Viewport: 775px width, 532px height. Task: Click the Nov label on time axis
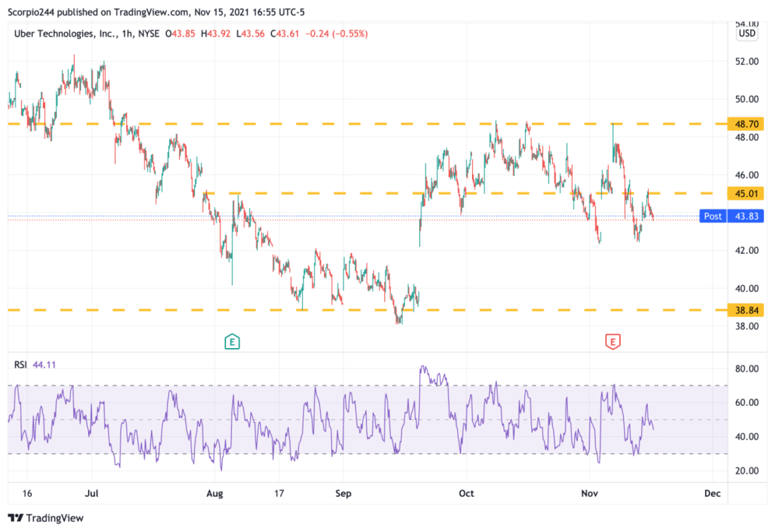589,493
